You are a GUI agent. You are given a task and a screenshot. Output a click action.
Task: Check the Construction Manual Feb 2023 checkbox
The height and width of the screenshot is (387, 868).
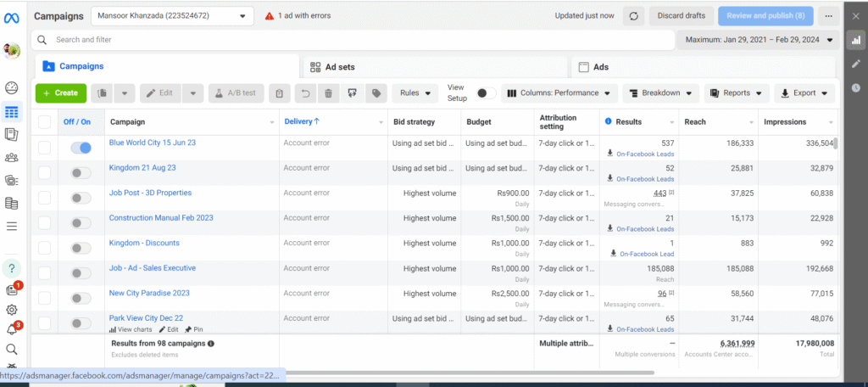coord(44,223)
